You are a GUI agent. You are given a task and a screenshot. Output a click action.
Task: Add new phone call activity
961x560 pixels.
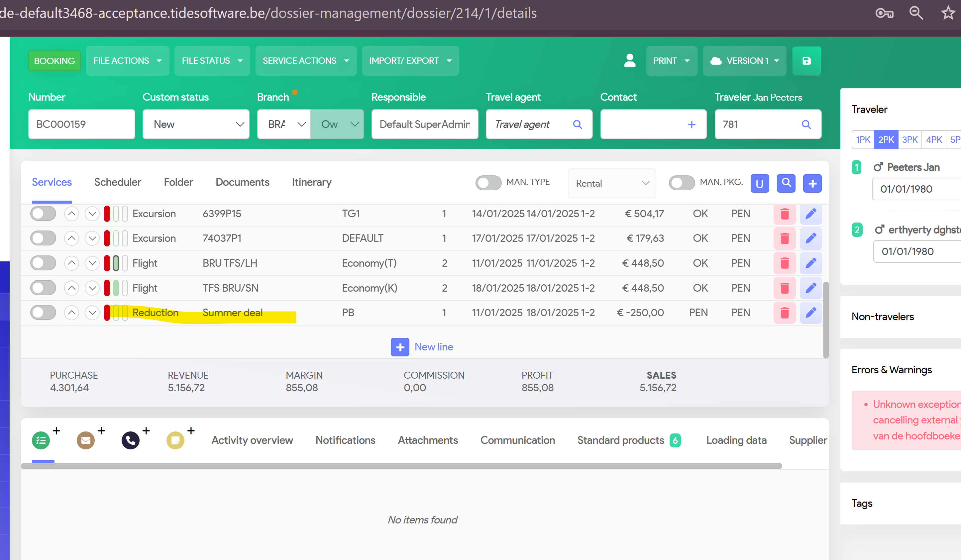click(x=131, y=440)
